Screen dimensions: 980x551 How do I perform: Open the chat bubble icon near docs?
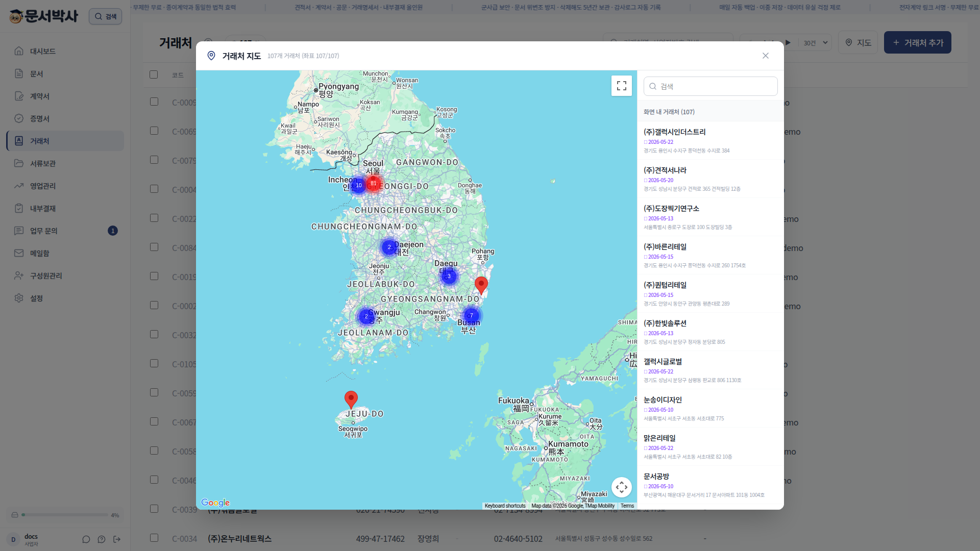pyautogui.click(x=86, y=539)
